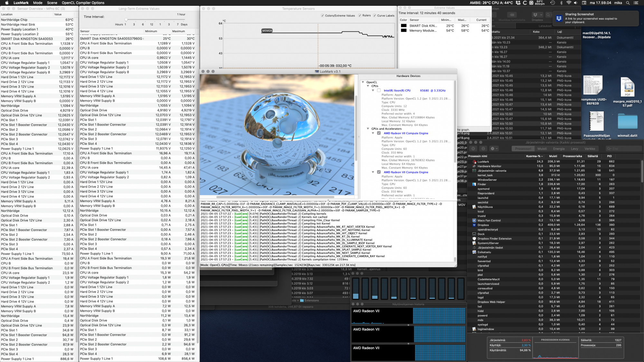Switch to Levy tab in Activity Monitor
This screenshot has width=644, height=362.
[x=574, y=149]
